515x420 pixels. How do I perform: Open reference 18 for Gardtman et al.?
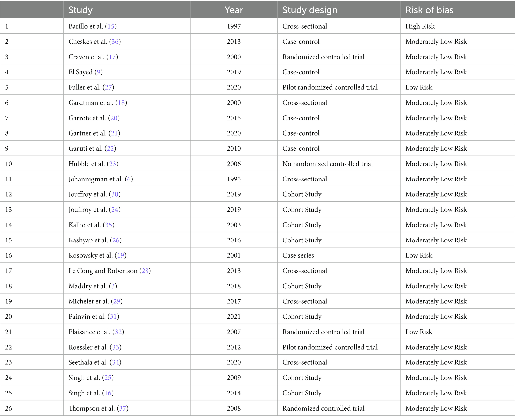tap(121, 103)
